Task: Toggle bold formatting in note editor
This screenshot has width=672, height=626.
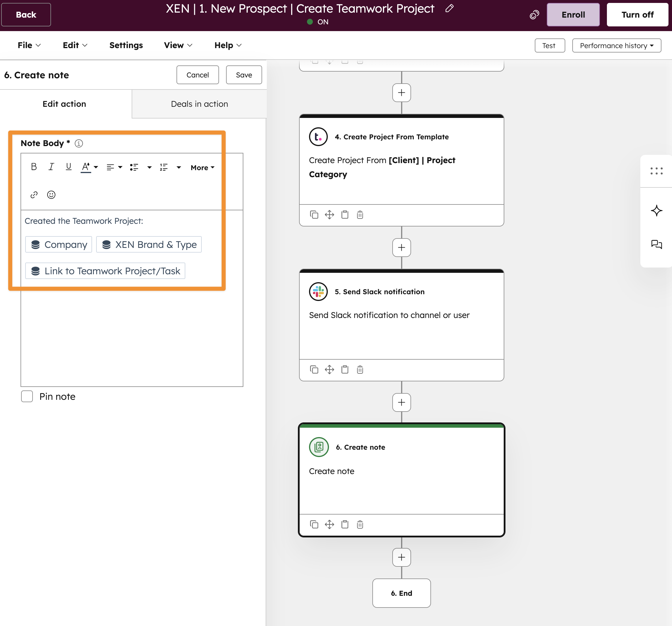Action: pos(34,167)
